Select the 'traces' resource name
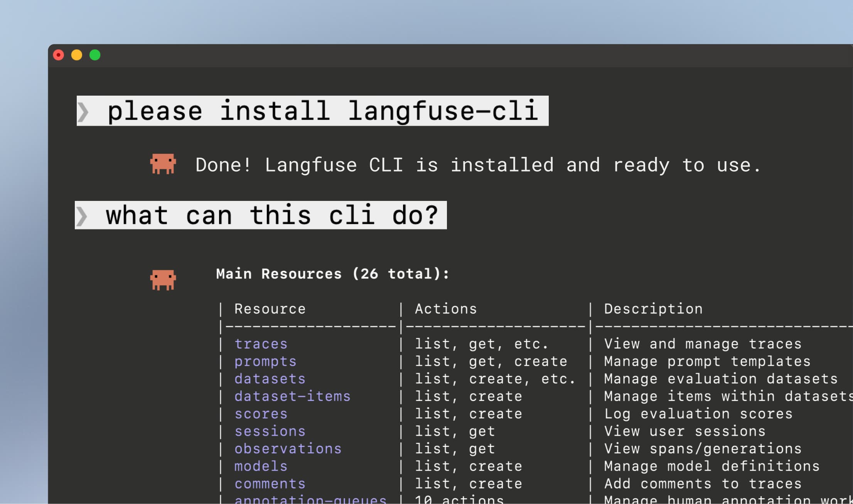The height and width of the screenshot is (504, 853). click(261, 344)
